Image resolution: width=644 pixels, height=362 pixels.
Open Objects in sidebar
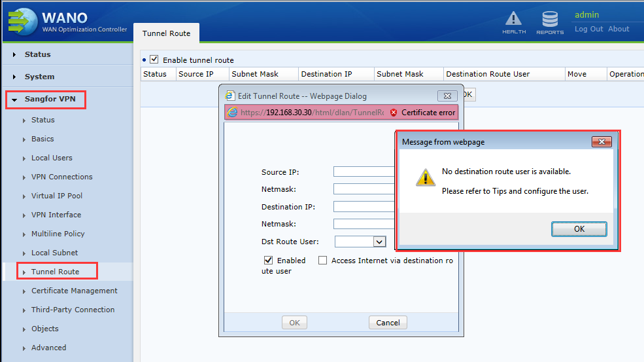(x=44, y=328)
